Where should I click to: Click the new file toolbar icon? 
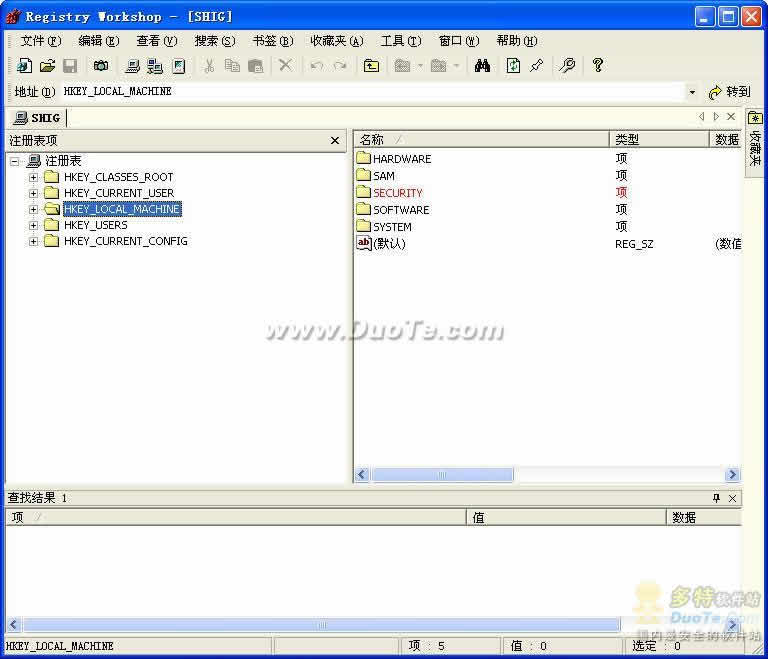coord(24,65)
